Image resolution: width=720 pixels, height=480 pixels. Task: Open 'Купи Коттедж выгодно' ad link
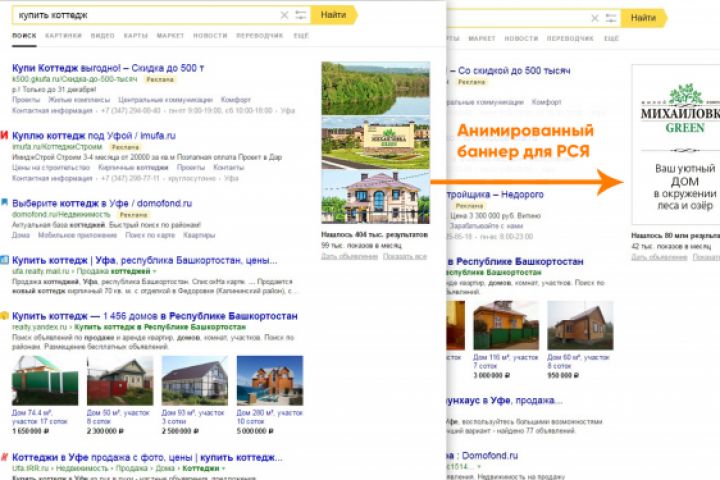point(108,68)
